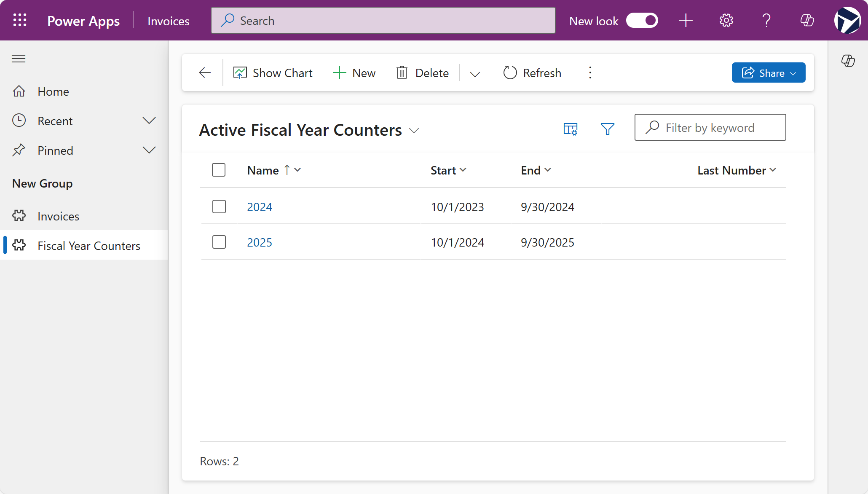Click the Pinned sidebar item

[84, 150]
